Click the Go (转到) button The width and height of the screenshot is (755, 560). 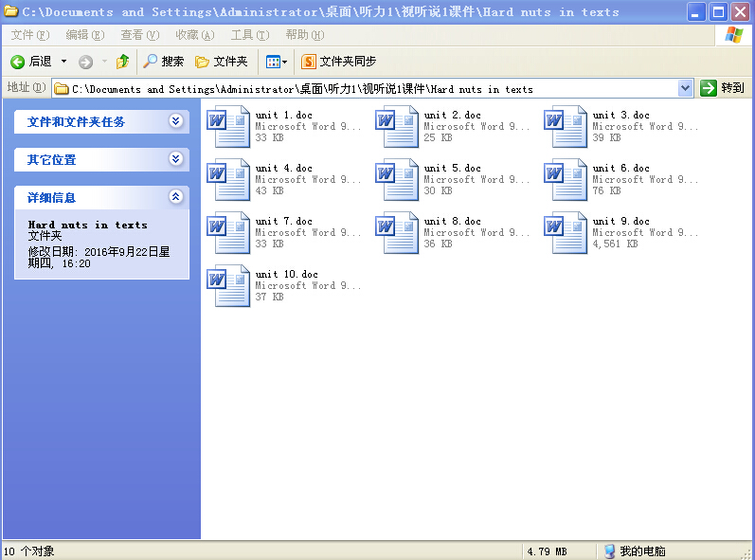(x=723, y=88)
